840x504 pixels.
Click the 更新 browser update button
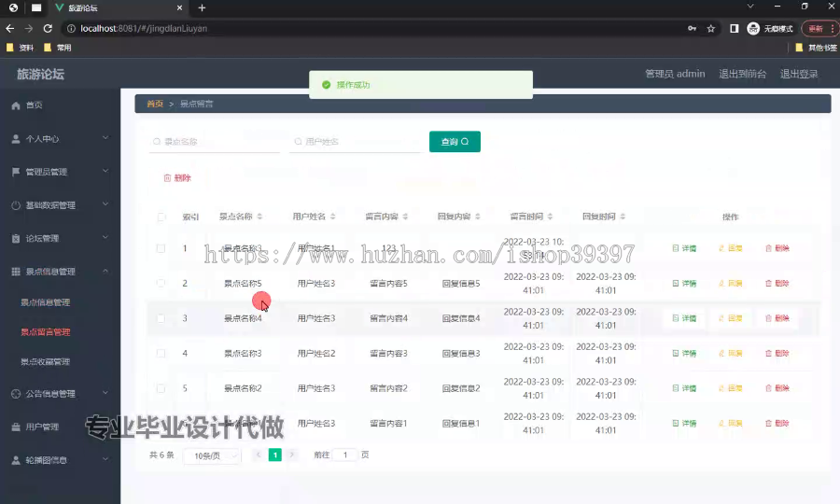click(819, 28)
